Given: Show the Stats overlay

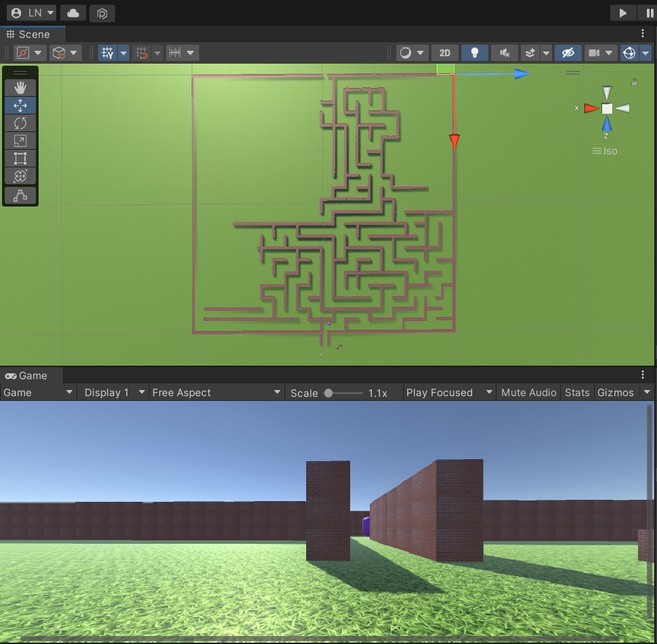Looking at the screenshot, I should point(577,393).
